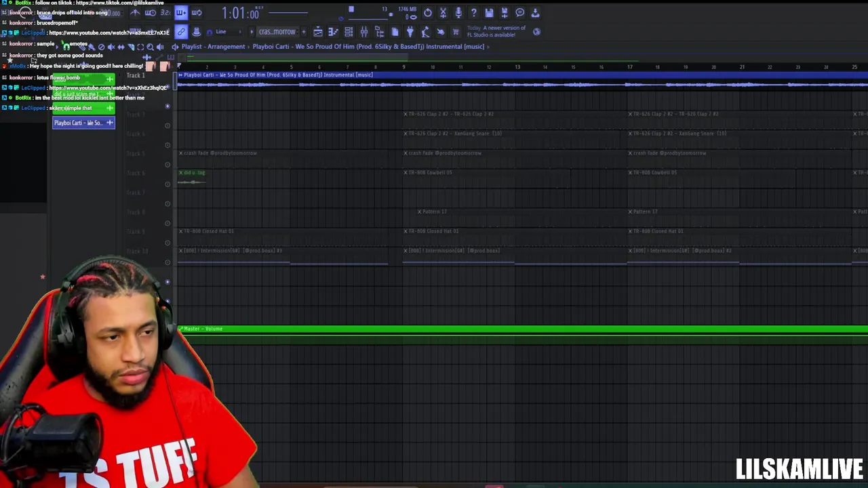Select the playlist delete tool
Screen dimensions: 868x488
point(102,47)
